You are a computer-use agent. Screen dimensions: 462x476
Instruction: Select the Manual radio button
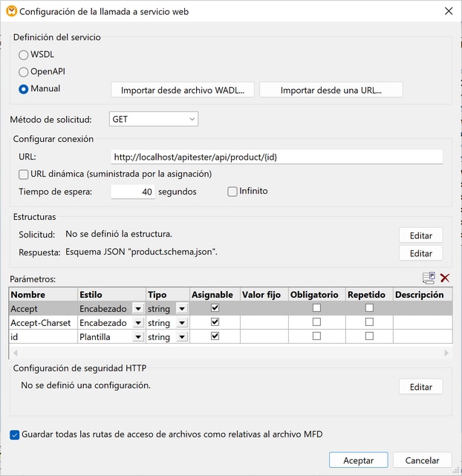(x=23, y=89)
